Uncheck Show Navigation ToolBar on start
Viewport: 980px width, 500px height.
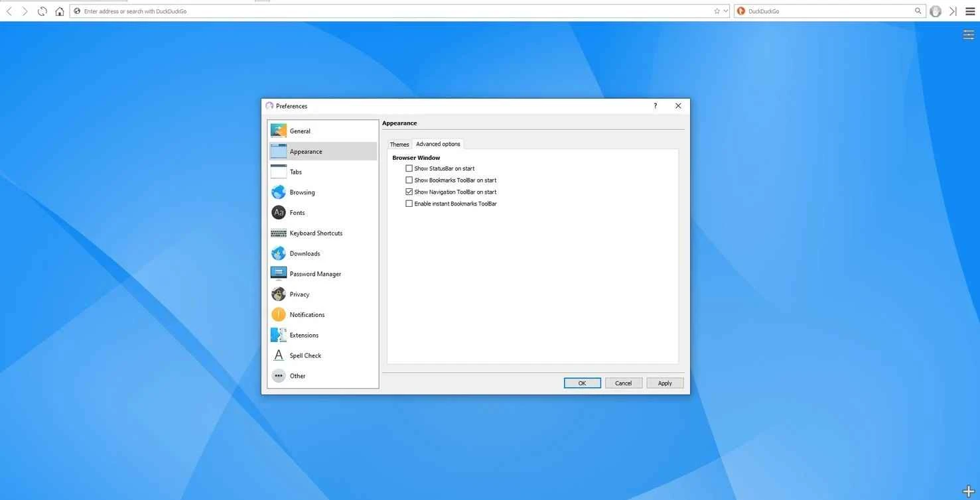[x=409, y=192]
